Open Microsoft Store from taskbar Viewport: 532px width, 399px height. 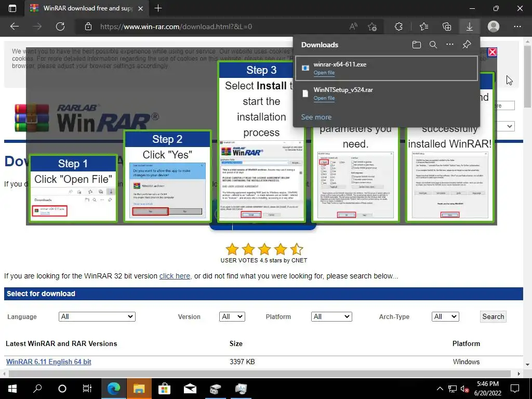point(165,389)
